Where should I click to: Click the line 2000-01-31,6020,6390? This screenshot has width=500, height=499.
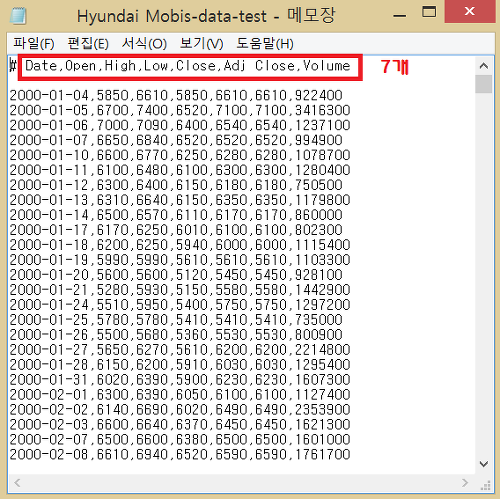tap(180, 380)
